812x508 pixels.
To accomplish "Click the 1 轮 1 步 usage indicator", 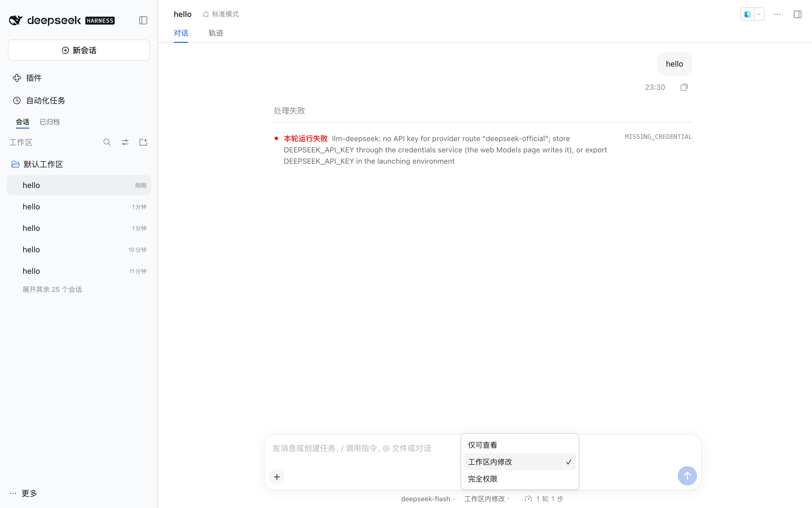I will (x=544, y=499).
